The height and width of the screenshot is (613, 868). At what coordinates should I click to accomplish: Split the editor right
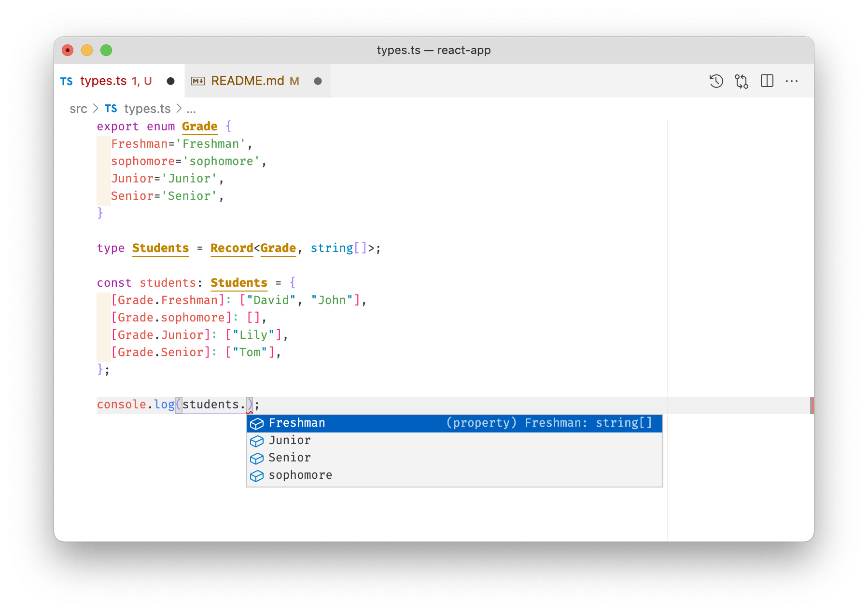click(x=767, y=81)
